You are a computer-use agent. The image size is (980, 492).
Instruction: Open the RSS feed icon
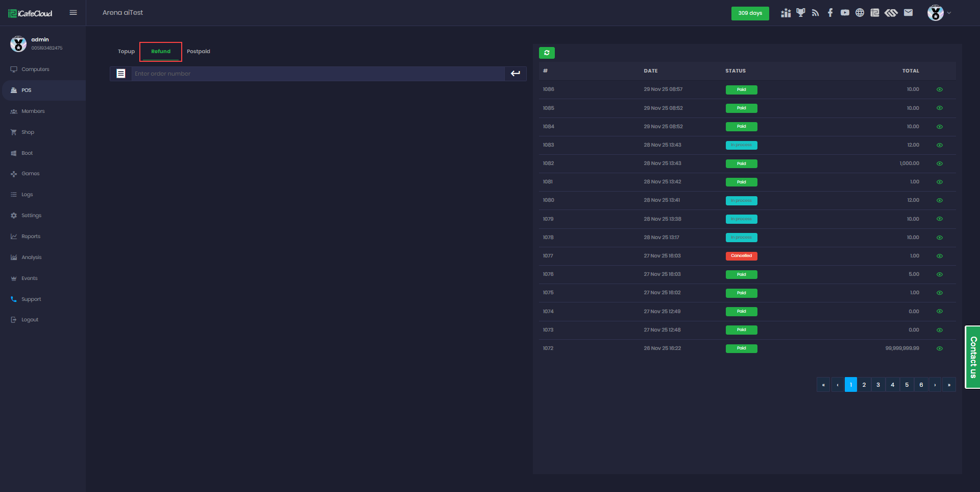tap(815, 13)
